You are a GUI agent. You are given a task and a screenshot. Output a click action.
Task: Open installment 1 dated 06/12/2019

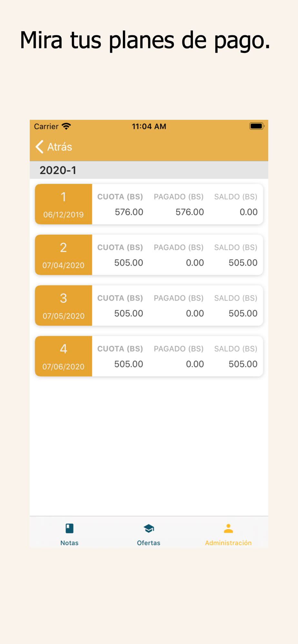click(149, 204)
